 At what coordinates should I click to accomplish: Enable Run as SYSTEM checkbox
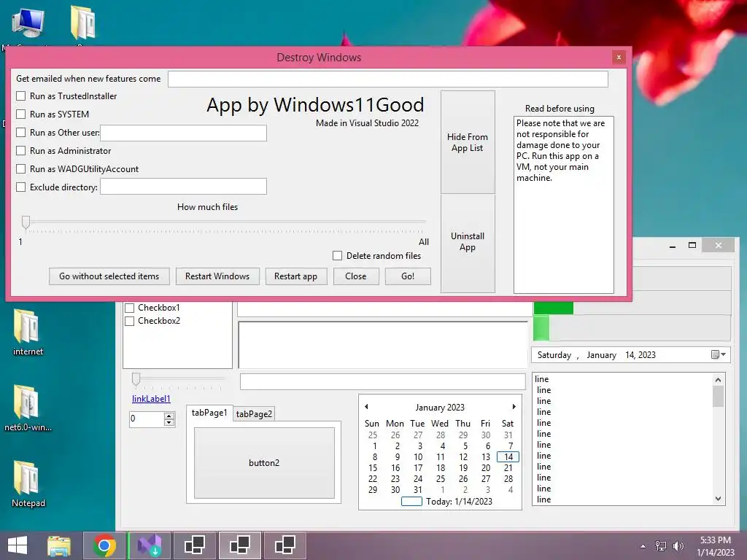(x=21, y=114)
